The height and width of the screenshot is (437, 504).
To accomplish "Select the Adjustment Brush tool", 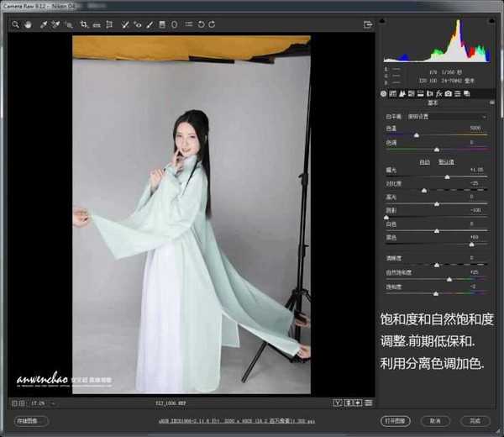I will point(150,25).
